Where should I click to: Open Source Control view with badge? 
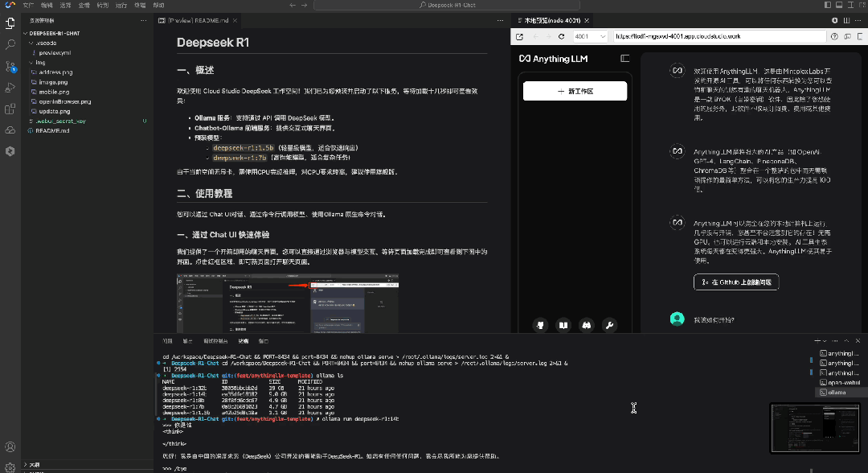click(x=10, y=67)
